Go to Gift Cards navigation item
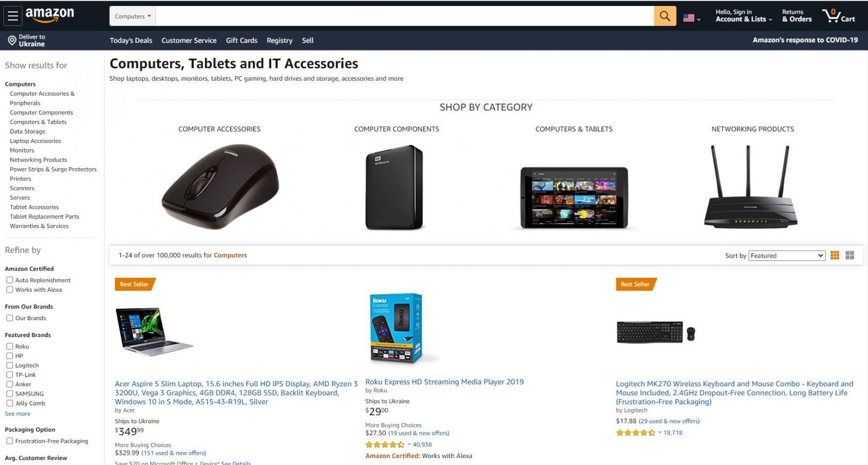Screen dimensions: 868x465 pyautogui.click(x=241, y=40)
